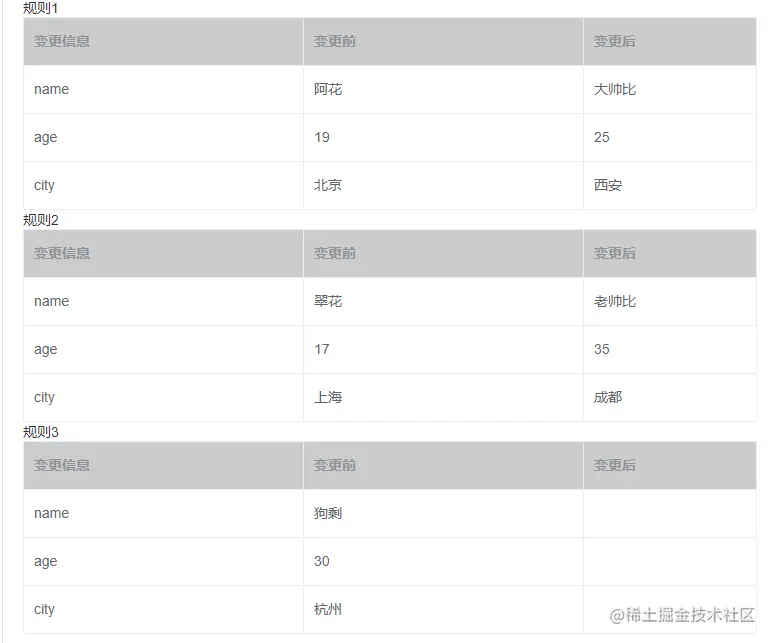Image resolution: width=774 pixels, height=643 pixels.
Task: Select the cell with value 17
Action: pos(322,350)
